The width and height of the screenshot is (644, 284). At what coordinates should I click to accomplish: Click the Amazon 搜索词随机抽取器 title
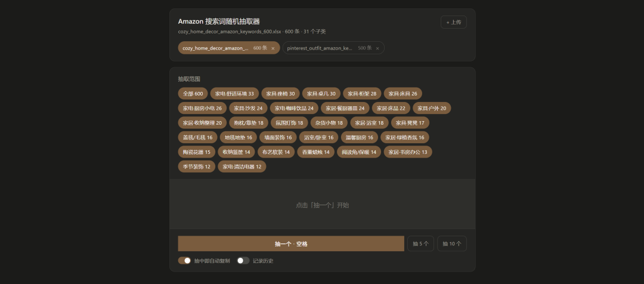(219, 21)
